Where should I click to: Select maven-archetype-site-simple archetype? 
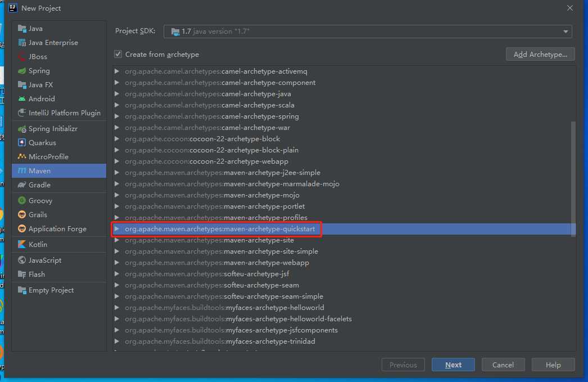[x=344, y=251]
